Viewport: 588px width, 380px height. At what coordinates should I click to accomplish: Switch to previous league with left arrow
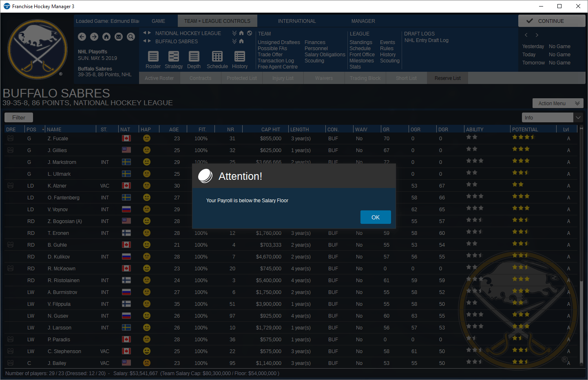(144, 33)
